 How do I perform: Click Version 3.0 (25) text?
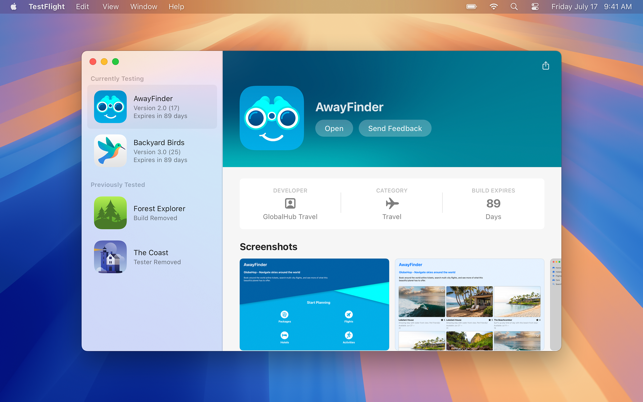157,152
